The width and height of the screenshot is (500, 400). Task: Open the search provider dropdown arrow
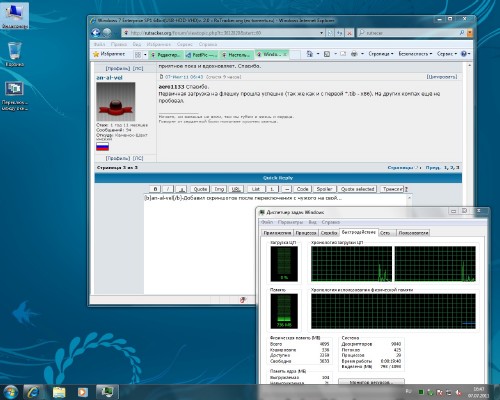point(470,33)
